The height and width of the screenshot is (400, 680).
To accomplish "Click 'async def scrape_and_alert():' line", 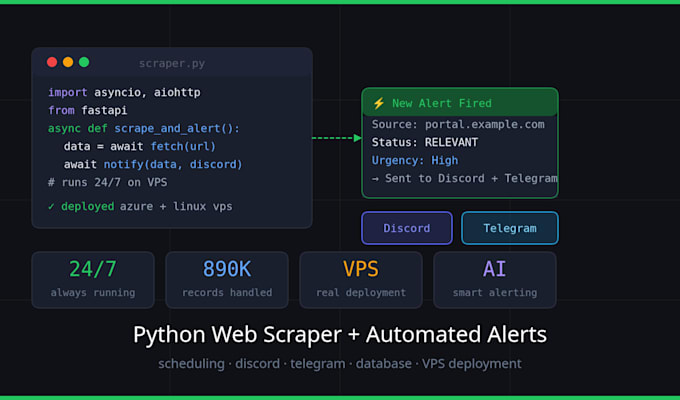I will [144, 128].
